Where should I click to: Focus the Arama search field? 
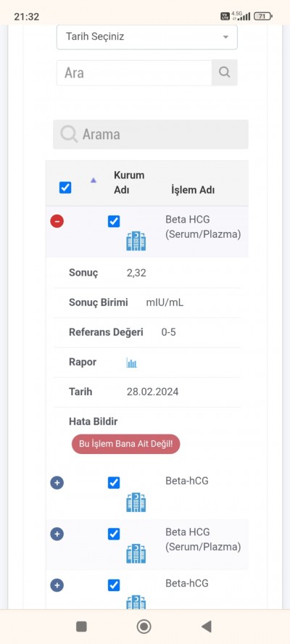(x=151, y=134)
